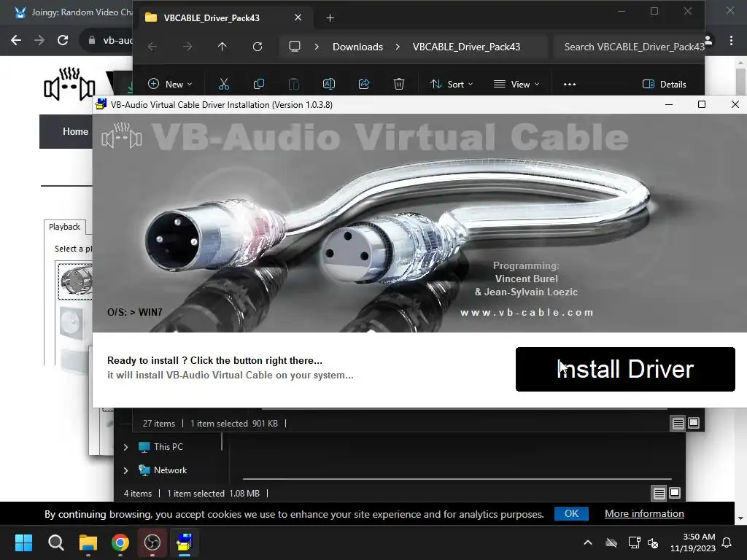The width and height of the screenshot is (747, 560).
Task: Open OBS Studio from taskbar
Action: 152,542
